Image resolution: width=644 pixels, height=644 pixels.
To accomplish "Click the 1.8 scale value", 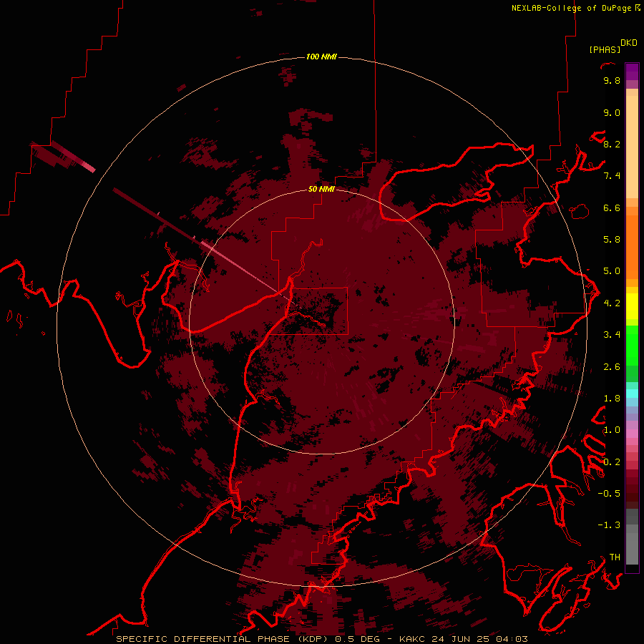I will 612,399.
